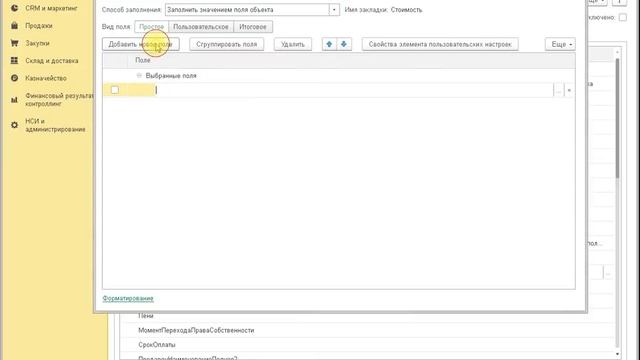
Task: Tick the checkbox of the new field row
Action: click(x=115, y=90)
